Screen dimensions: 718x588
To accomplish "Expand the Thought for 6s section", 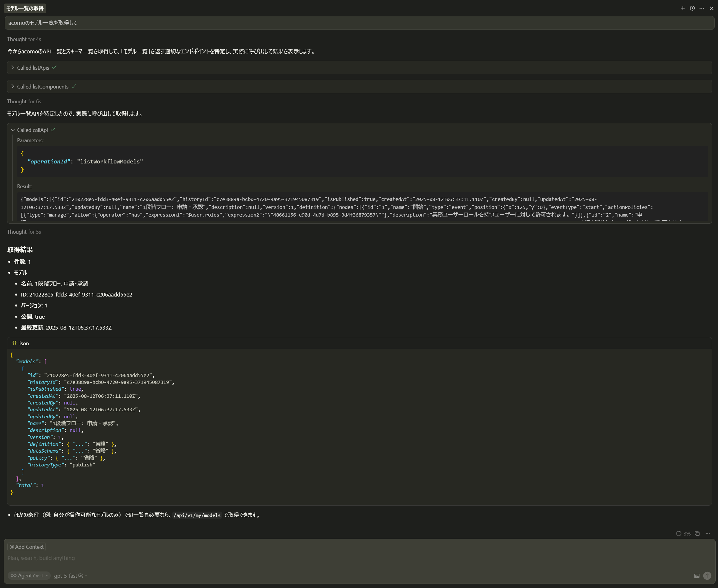I will click(24, 101).
